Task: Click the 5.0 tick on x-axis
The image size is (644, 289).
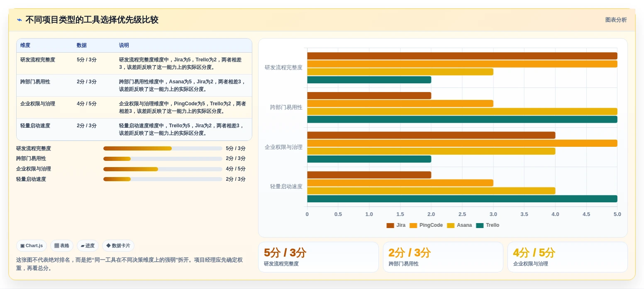Action: tap(617, 214)
